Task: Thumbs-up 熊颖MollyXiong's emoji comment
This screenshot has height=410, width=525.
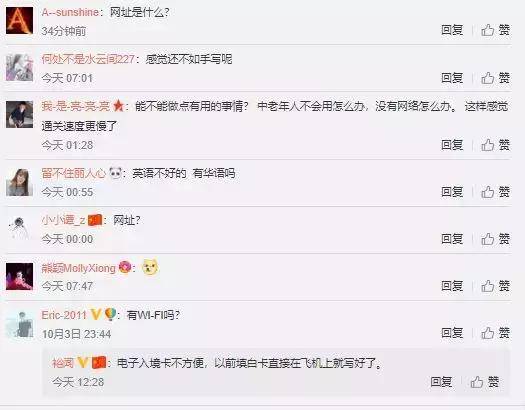Action: (496, 286)
